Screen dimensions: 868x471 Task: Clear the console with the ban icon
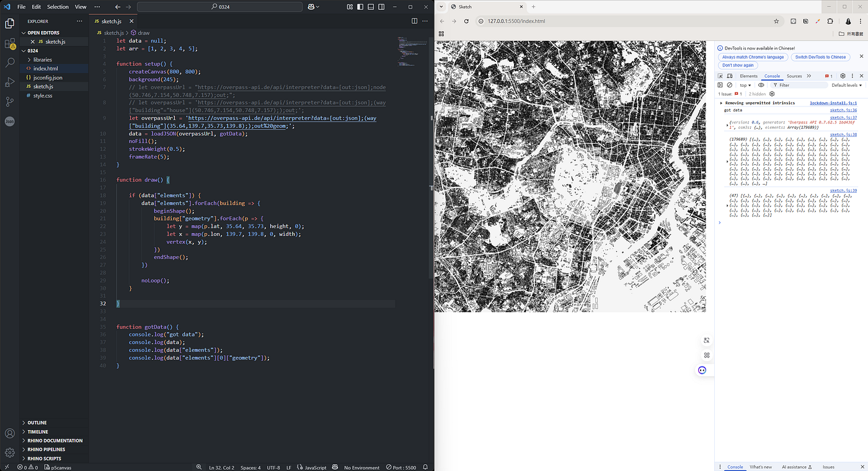coord(730,85)
